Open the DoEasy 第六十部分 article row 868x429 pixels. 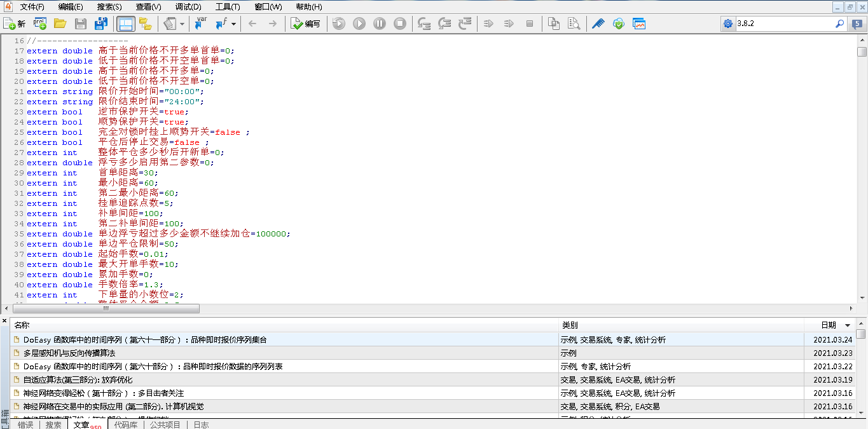[x=433, y=367]
